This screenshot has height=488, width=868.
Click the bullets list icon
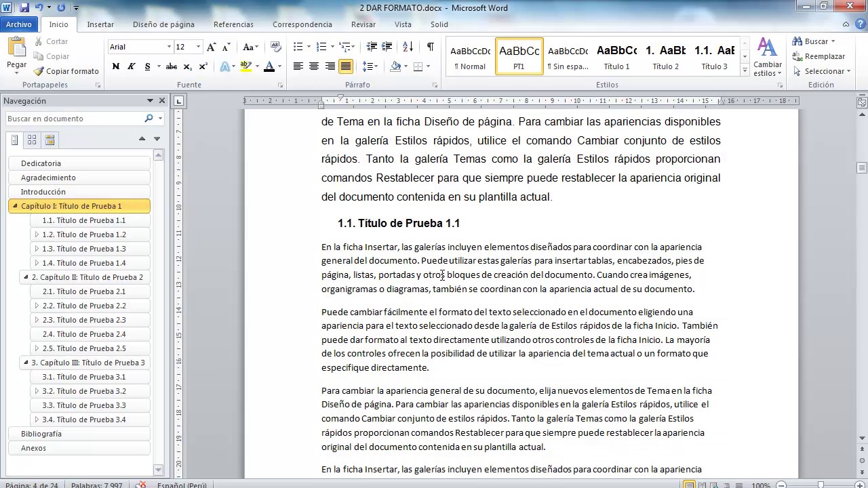[298, 47]
